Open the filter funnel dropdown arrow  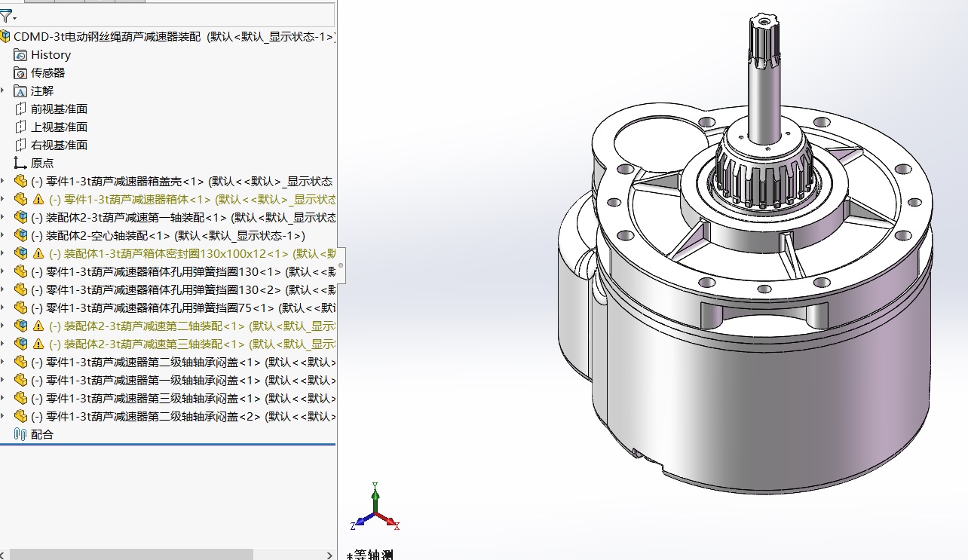pos(14,17)
